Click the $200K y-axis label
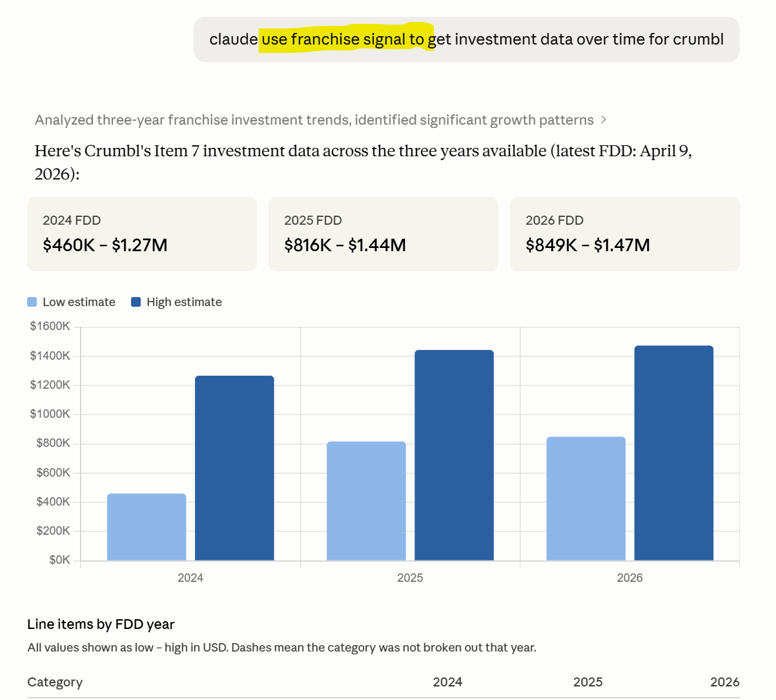Screen dimensions: 776x700 54,531
